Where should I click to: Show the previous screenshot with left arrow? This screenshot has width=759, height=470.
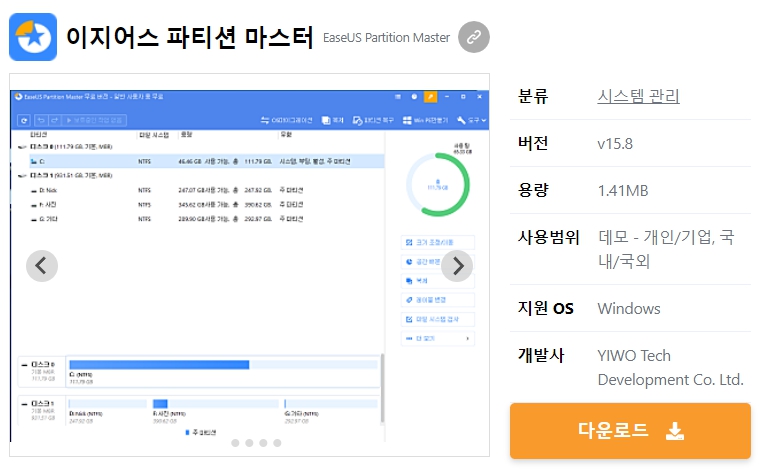pyautogui.click(x=42, y=266)
